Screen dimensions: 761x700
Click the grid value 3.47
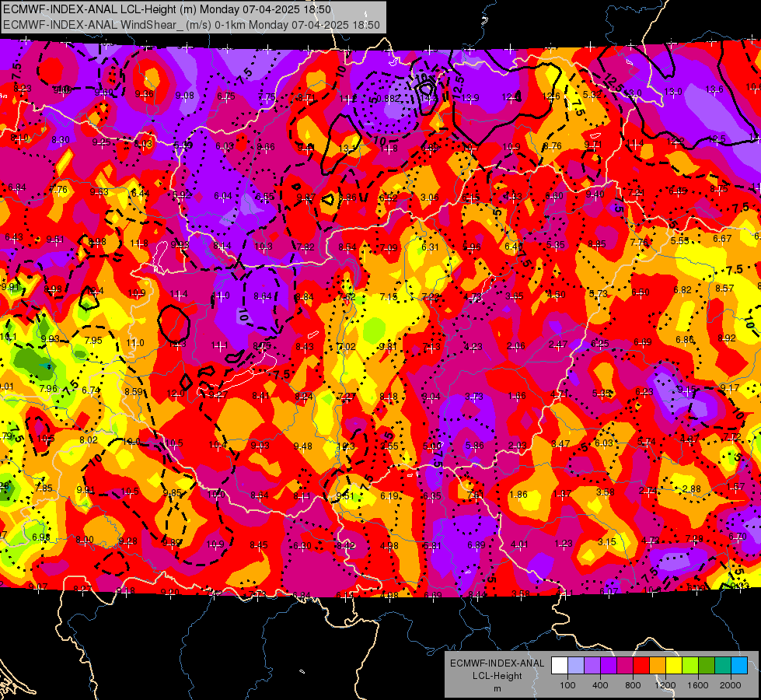pyautogui.click(x=560, y=444)
